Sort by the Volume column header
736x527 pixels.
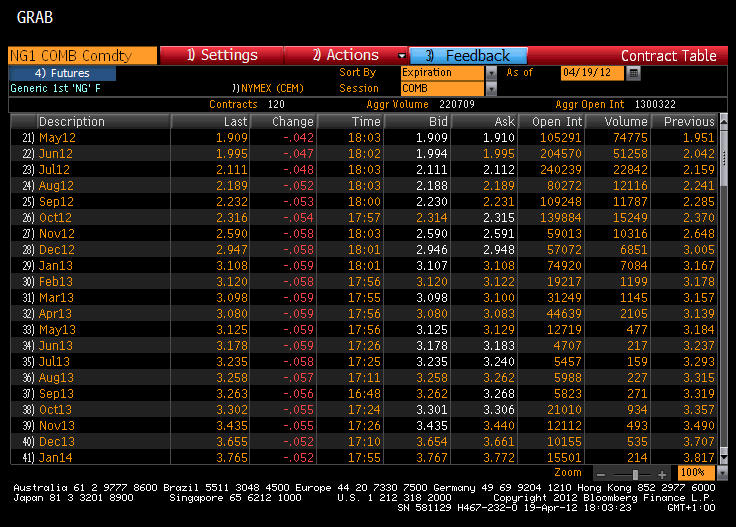click(x=618, y=122)
